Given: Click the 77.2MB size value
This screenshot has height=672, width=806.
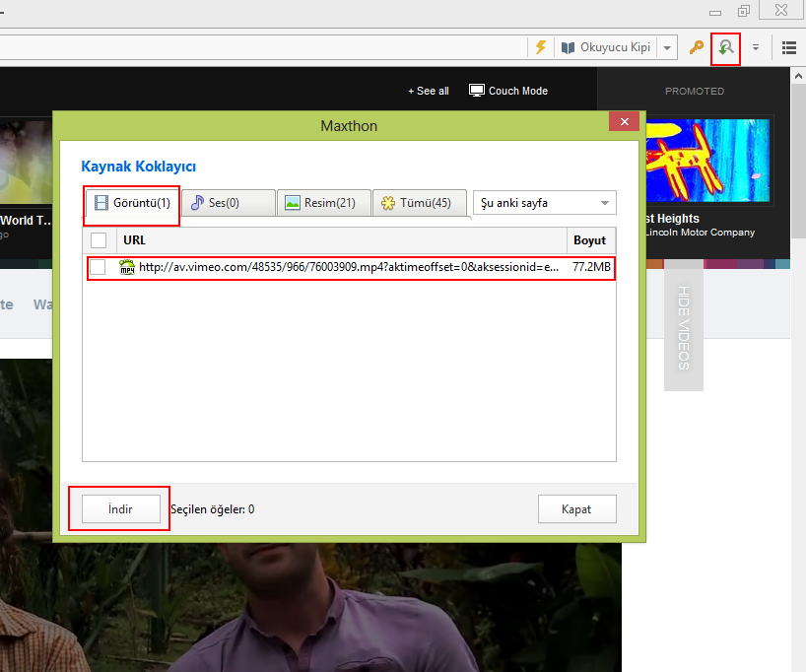Looking at the screenshot, I should tap(591, 267).
